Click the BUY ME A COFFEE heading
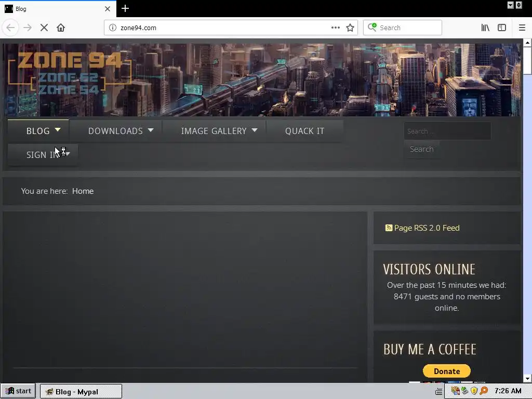The width and height of the screenshot is (532, 399). click(x=430, y=350)
